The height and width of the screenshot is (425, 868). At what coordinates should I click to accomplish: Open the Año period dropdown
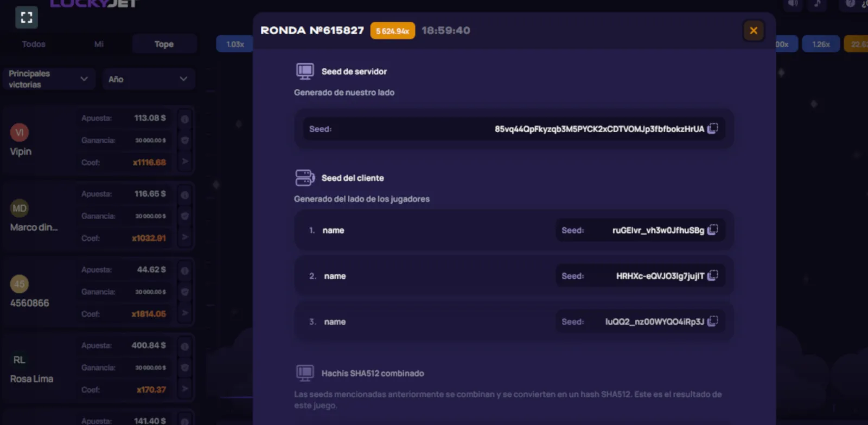point(148,79)
